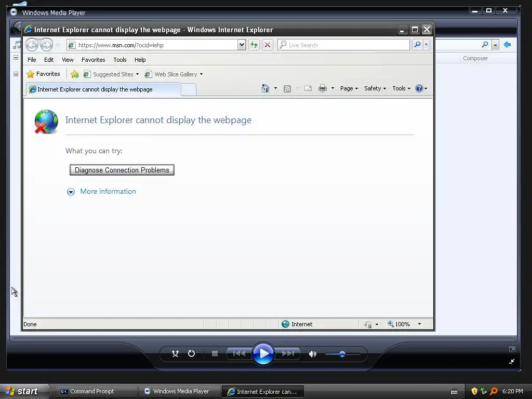Screen dimensions: 532x399
Task: Click Next track in Media Player
Action: point(287,353)
